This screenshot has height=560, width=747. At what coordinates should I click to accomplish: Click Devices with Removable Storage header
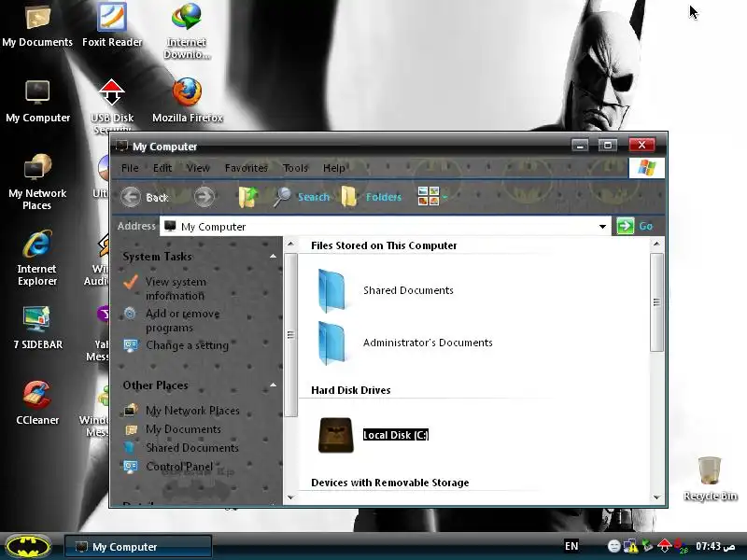click(389, 483)
